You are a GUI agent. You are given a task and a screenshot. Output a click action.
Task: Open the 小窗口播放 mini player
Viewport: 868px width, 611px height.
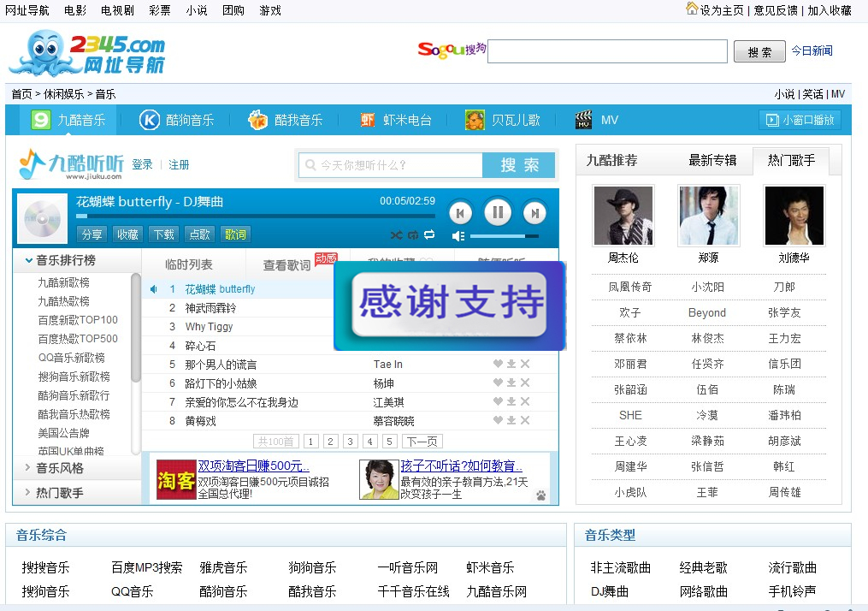click(800, 120)
